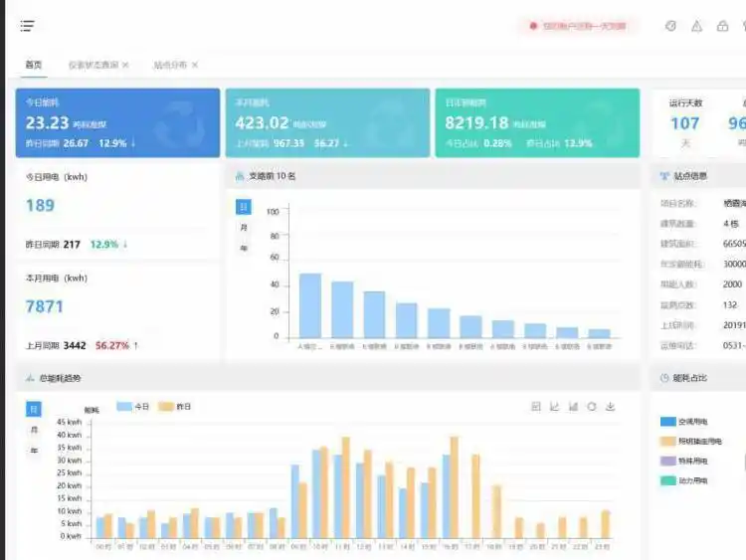This screenshot has width=746, height=560.
Task: Click the red account expiry notice banner
Action: (x=578, y=26)
